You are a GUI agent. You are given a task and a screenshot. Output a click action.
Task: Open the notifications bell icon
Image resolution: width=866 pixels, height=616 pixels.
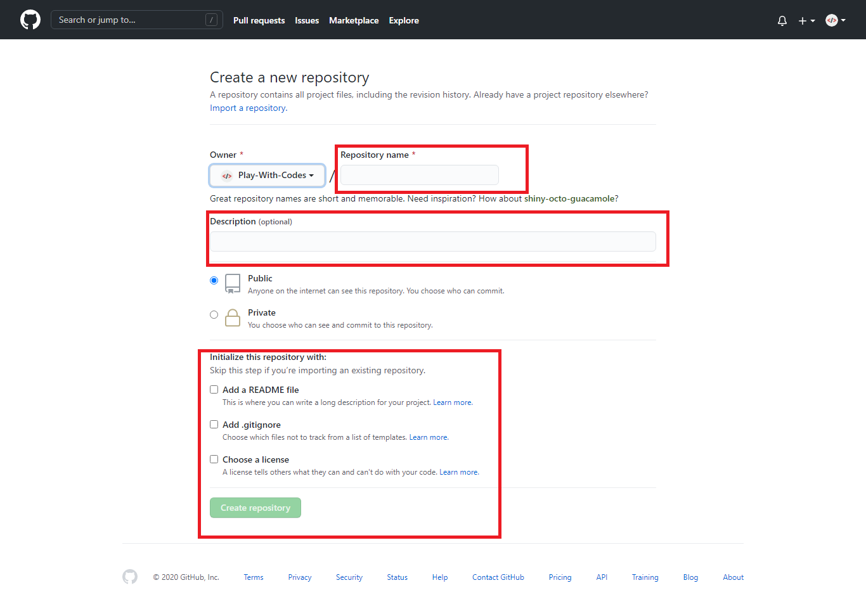click(x=782, y=20)
